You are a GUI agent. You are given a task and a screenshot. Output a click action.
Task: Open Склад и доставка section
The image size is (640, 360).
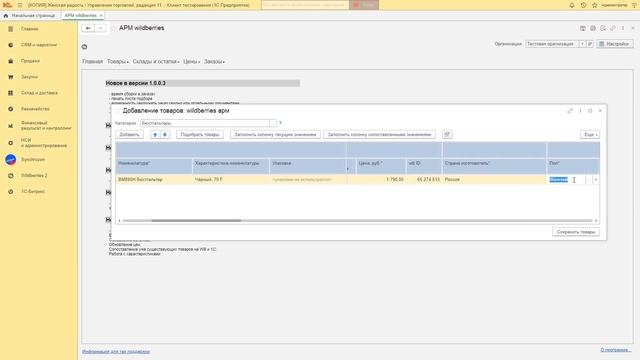[x=39, y=93]
